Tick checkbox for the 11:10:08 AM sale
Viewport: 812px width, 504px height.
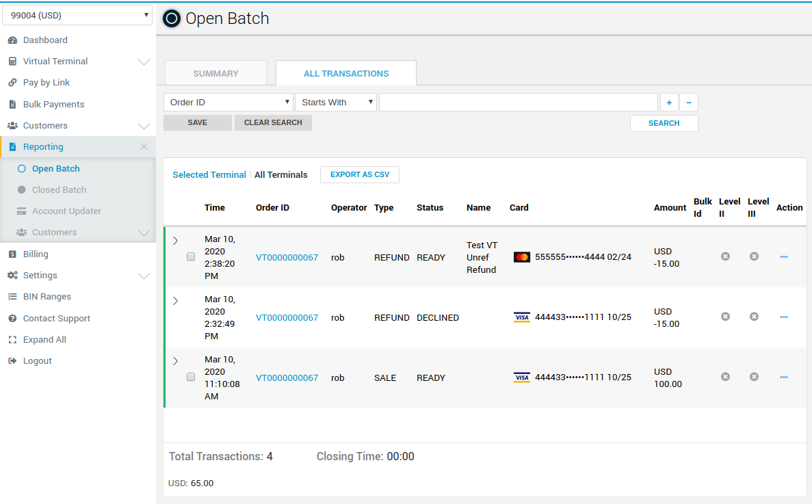[x=191, y=377]
